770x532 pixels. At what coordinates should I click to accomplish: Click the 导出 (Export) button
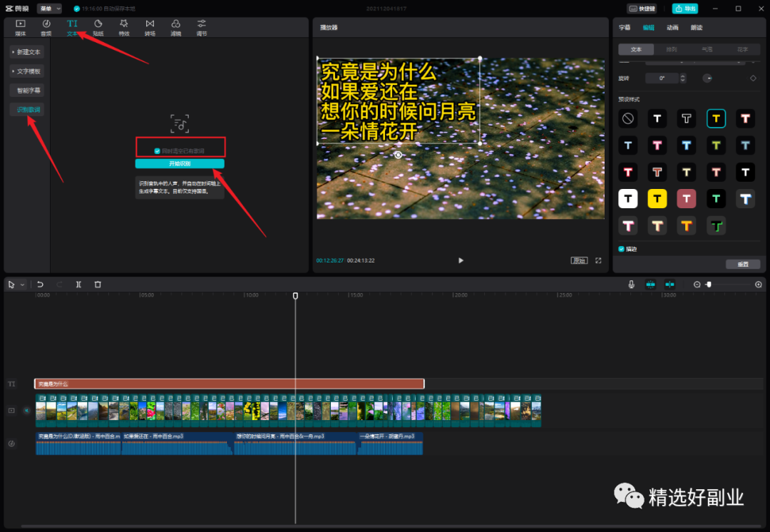(685, 9)
